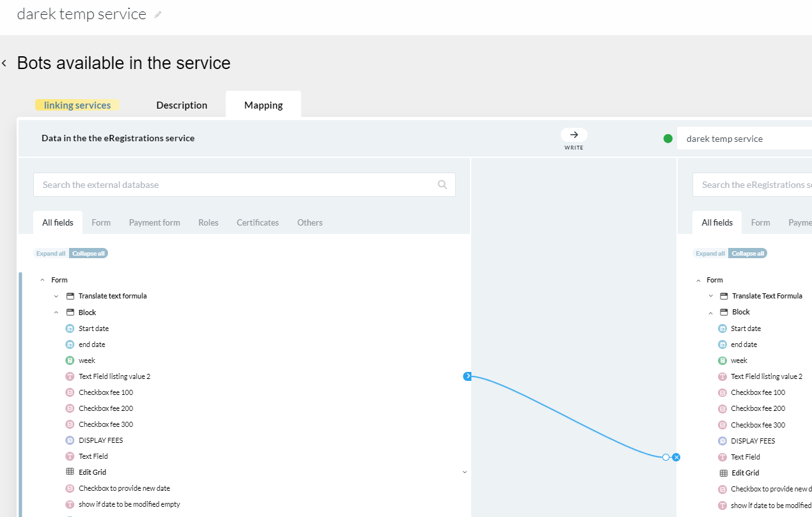Select right 'Text Field listing value 2' row
Image resolution: width=812 pixels, height=517 pixels.
coord(767,376)
